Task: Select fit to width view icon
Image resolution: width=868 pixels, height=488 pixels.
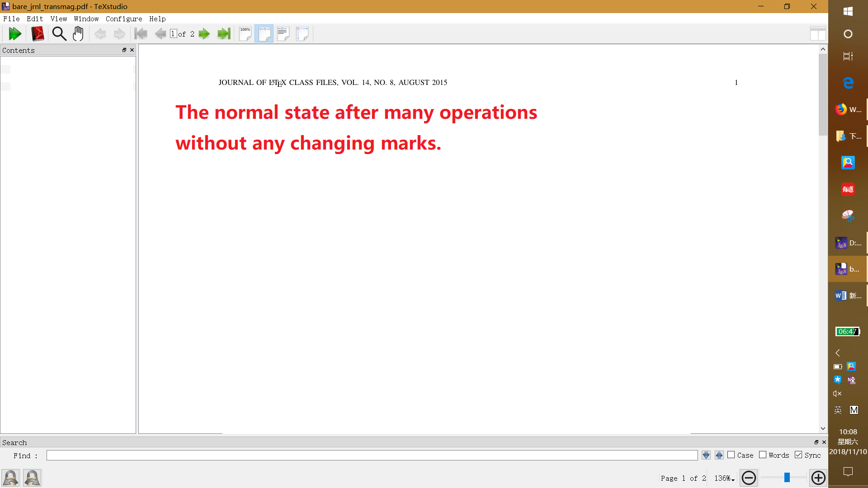Action: pyautogui.click(x=264, y=34)
